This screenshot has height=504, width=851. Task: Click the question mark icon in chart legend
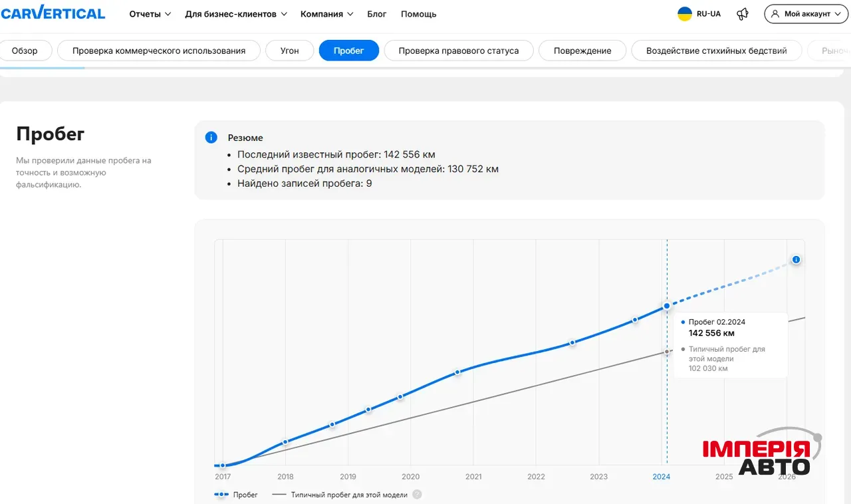[x=417, y=495]
